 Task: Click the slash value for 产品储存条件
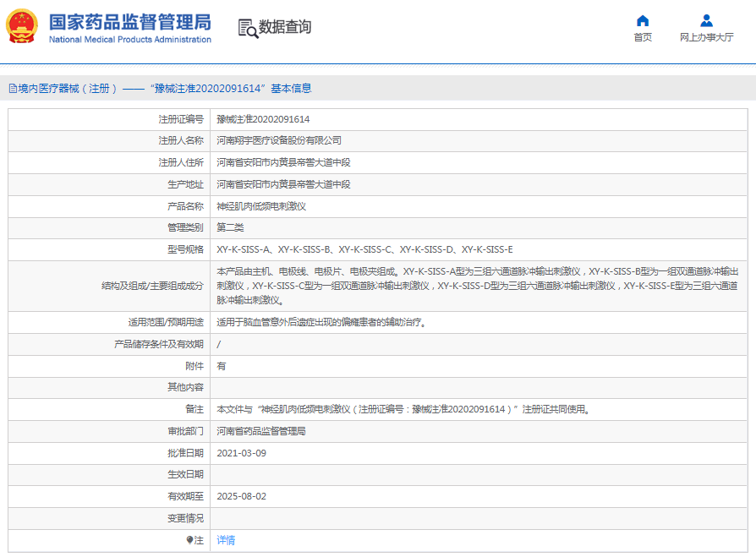point(219,344)
